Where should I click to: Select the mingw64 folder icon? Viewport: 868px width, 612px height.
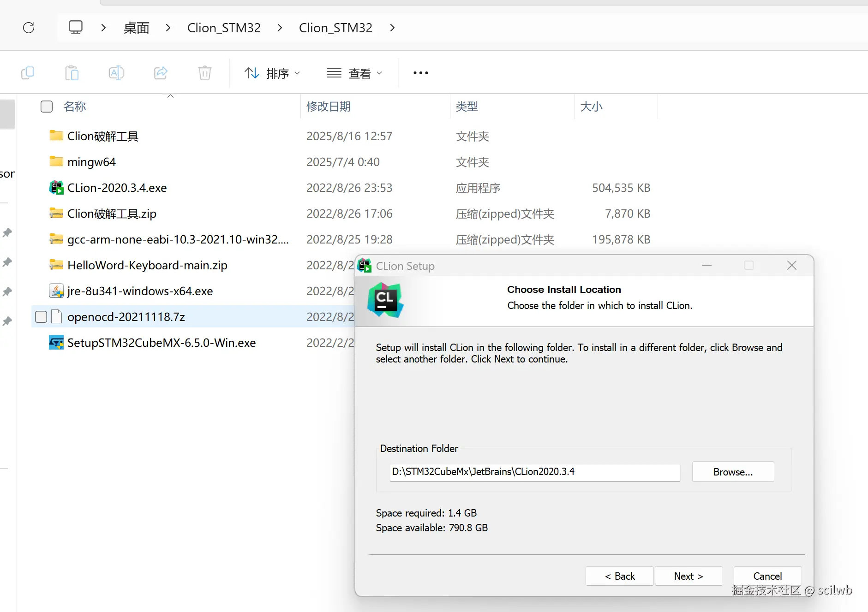point(56,161)
